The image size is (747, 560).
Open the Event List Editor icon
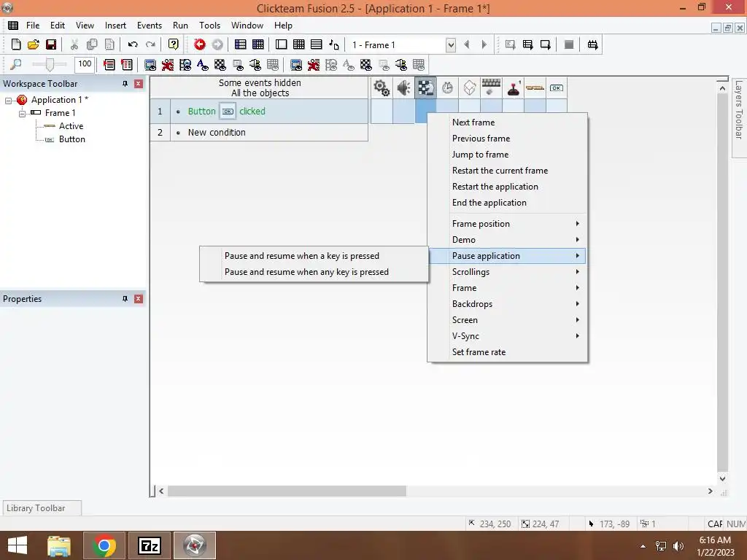pyautogui.click(x=317, y=44)
